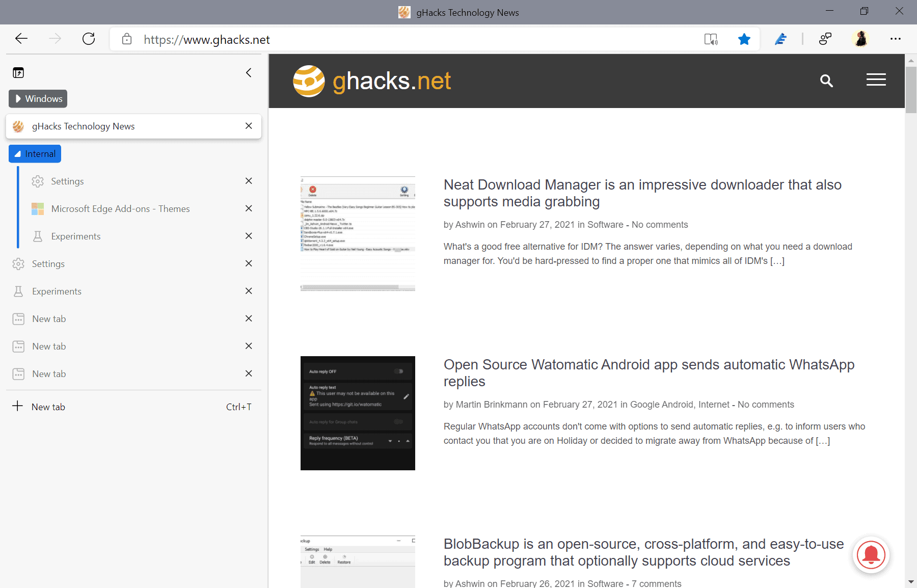Open Read Aloud from the address bar
Image resolution: width=917 pixels, height=588 pixels.
(711, 39)
